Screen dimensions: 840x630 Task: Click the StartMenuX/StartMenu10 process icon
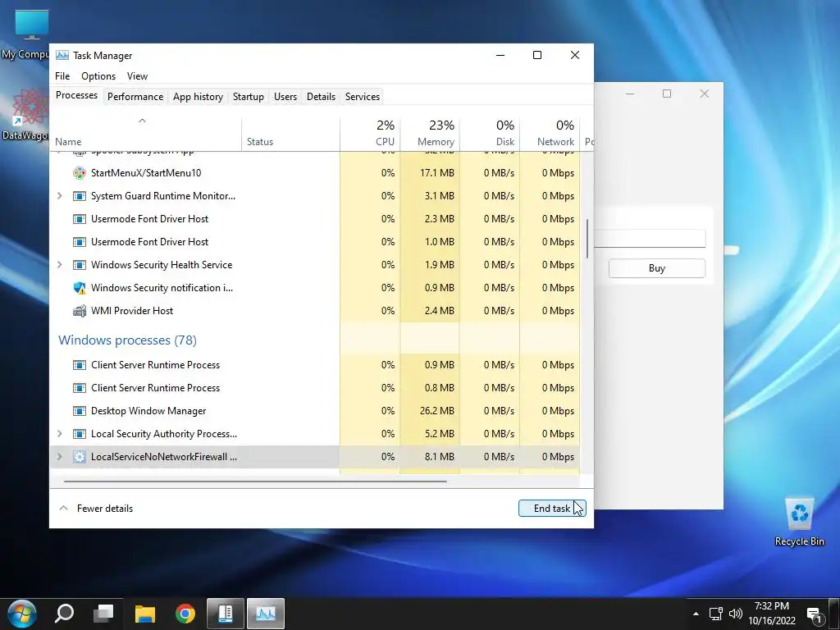80,173
